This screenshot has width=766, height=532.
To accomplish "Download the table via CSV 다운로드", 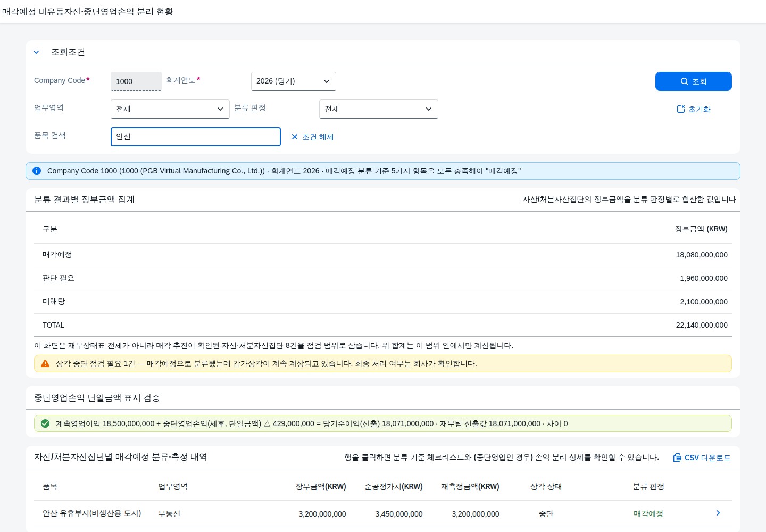I will [702, 458].
